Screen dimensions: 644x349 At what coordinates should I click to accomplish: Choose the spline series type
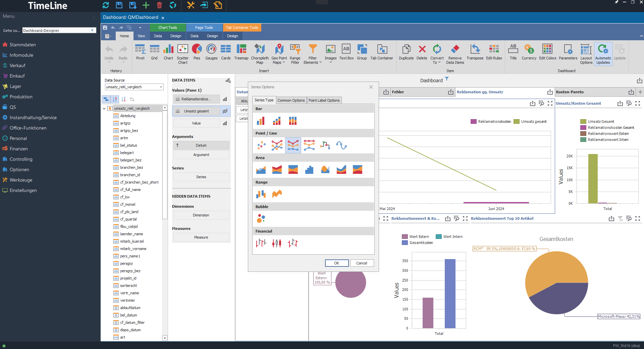coord(341,145)
